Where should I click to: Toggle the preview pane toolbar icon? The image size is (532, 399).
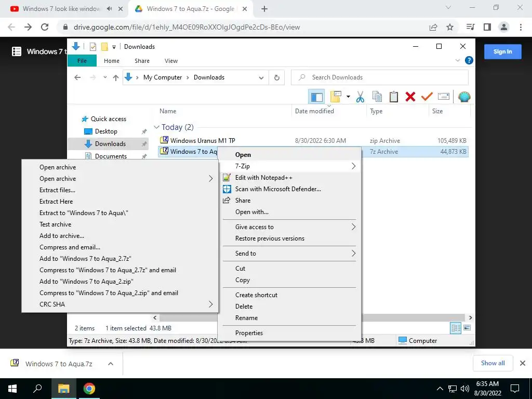tap(316, 97)
